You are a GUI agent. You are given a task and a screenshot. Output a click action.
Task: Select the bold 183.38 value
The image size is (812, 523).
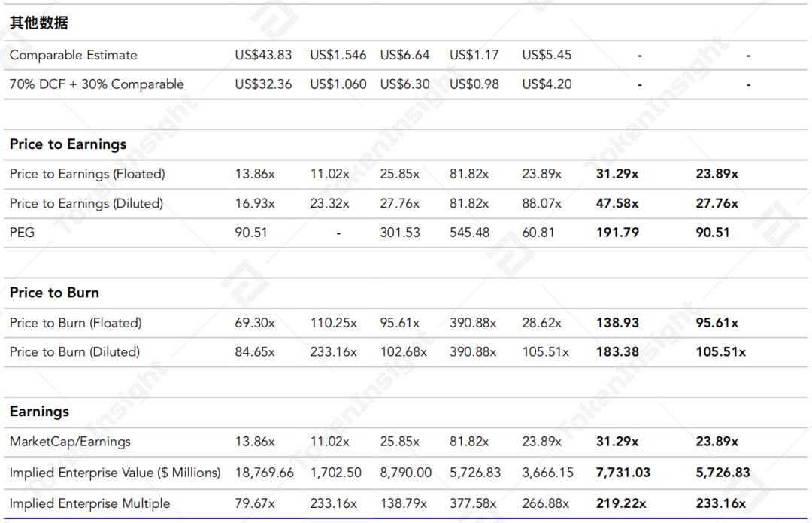(x=617, y=351)
